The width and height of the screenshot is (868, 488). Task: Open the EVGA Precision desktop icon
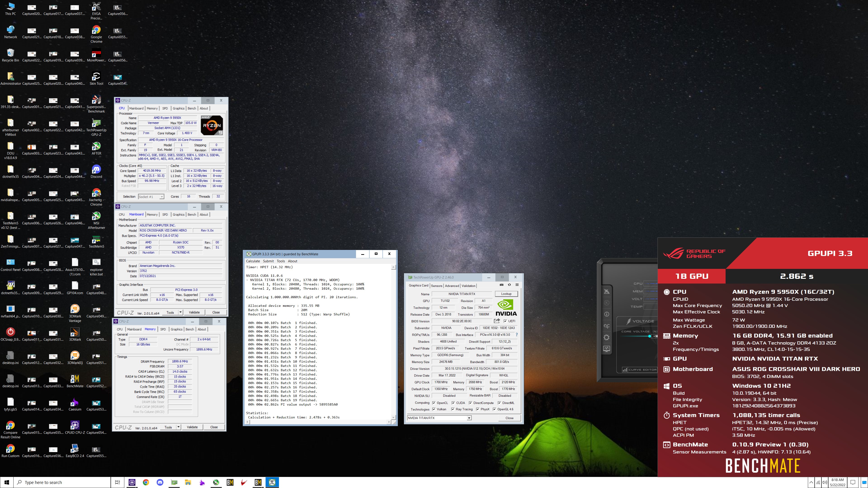coord(96,11)
